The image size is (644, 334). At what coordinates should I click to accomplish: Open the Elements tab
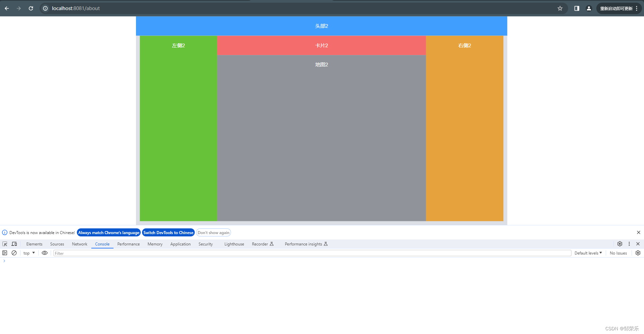(34, 244)
